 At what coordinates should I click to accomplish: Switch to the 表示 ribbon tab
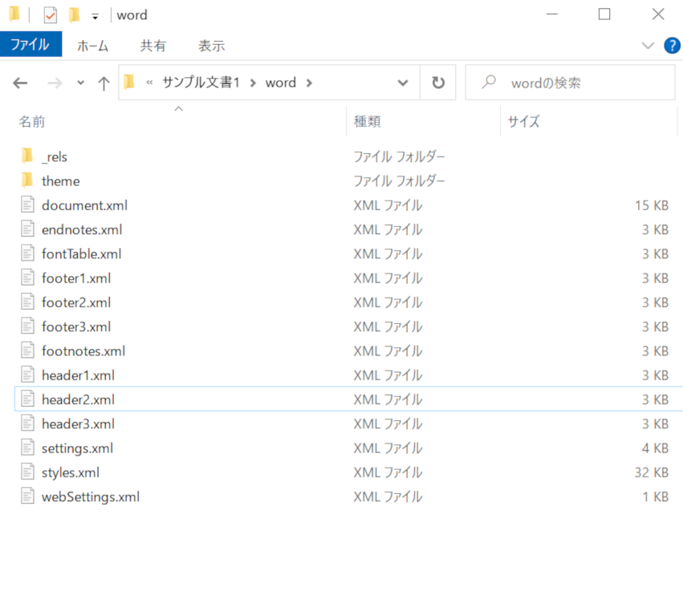pos(211,46)
